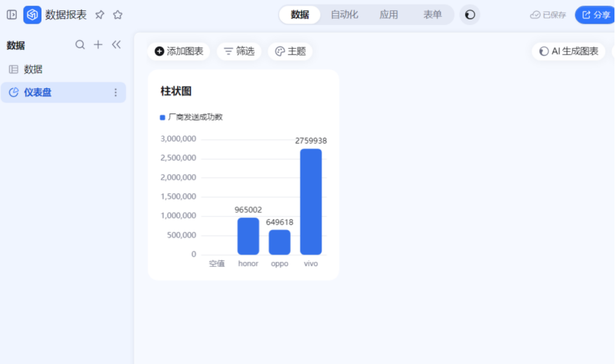Viewport: 615px width, 364px height.
Task: Click the 2759938 value label
Action: point(311,141)
